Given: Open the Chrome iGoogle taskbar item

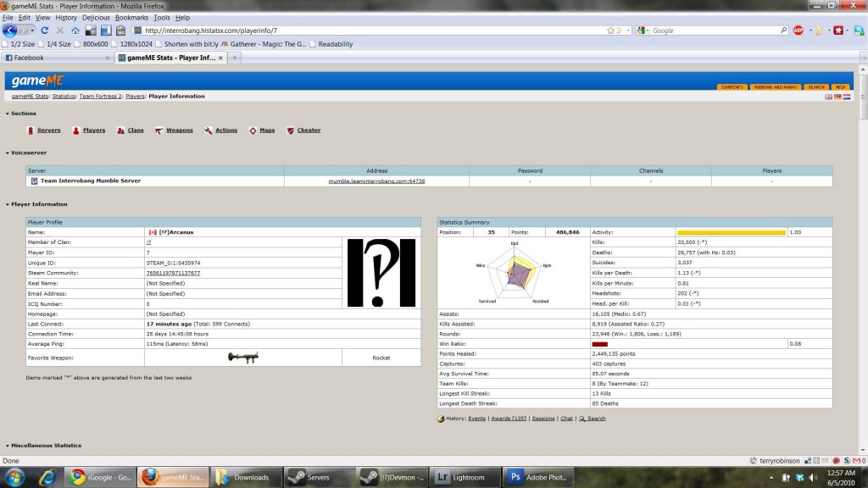Looking at the screenshot, I should tap(100, 477).
